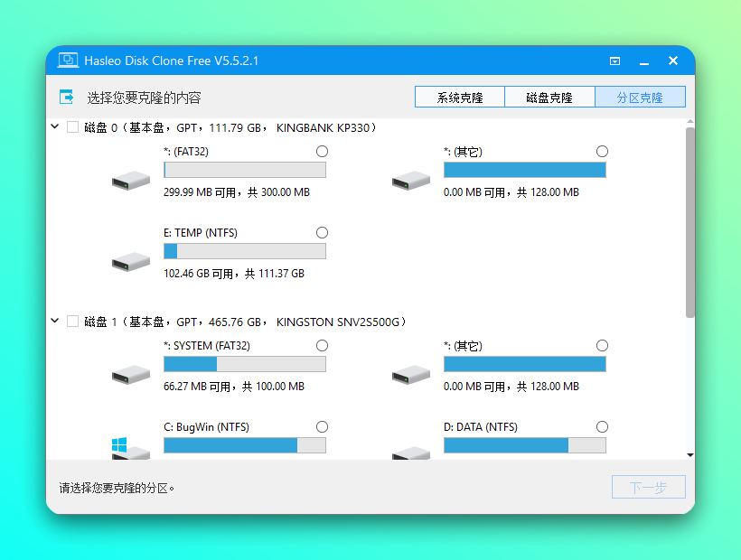Click the Hasleo Disk Clone app icon in title bar
Image resolution: width=741 pixels, height=560 pixels.
point(68,61)
